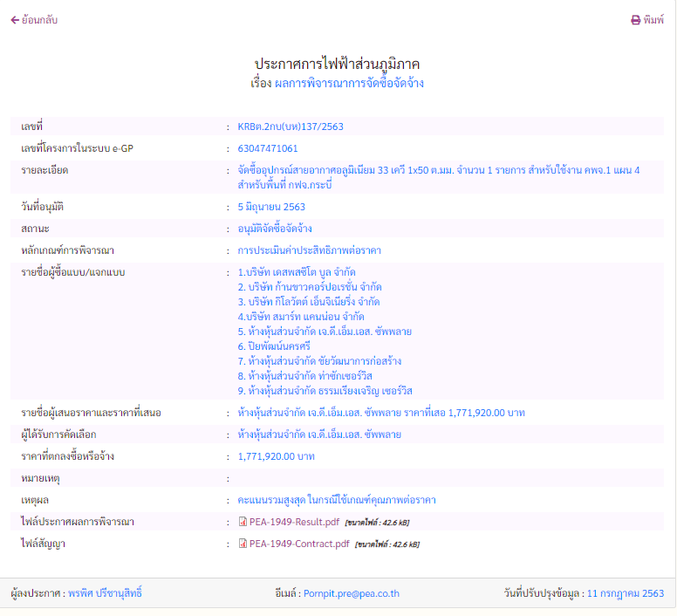
Task: Click the approval date 5 มิถุนายน 2563
Action: [271, 207]
